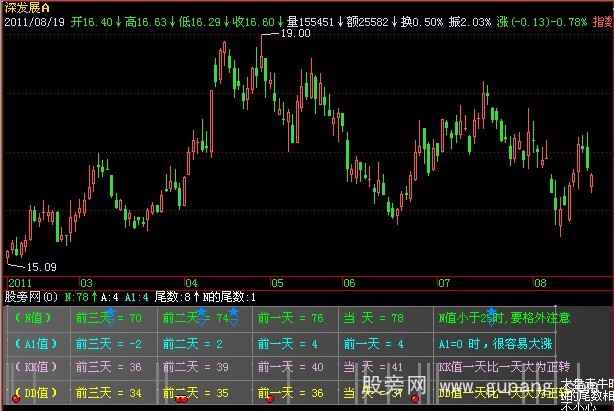This screenshot has width=614, height=411.
Task: Click the N:78 indicator value
Action: 77,297
